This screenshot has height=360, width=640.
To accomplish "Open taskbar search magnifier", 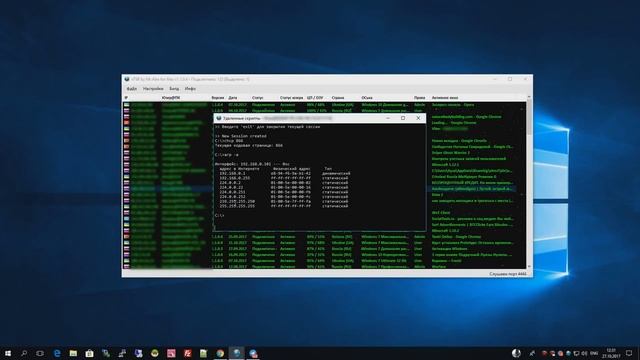I will [24, 353].
